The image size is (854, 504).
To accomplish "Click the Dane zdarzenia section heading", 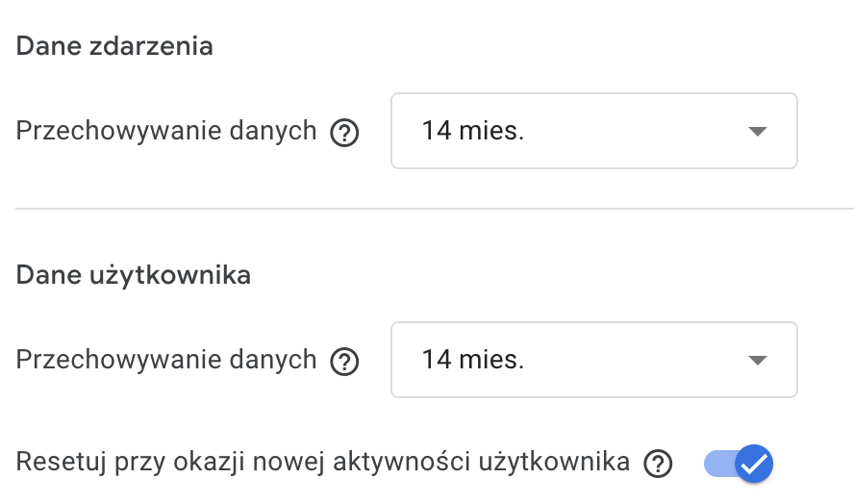I will point(114,46).
